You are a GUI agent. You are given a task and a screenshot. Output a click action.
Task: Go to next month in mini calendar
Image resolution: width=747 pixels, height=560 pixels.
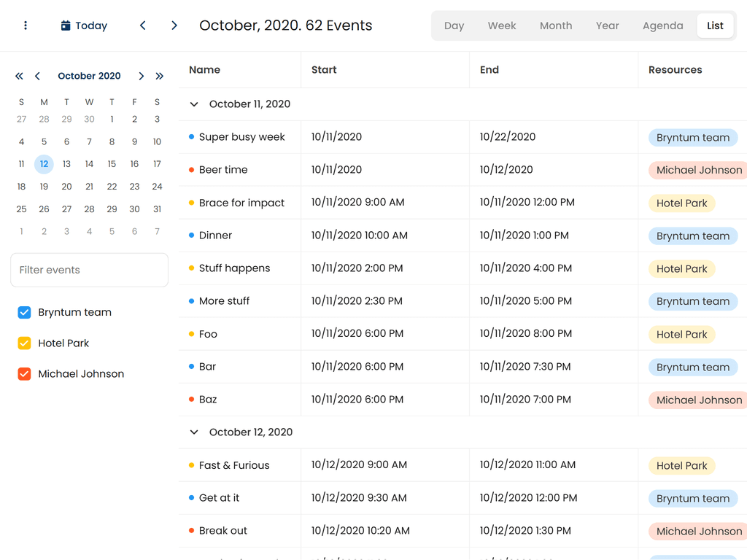point(142,76)
